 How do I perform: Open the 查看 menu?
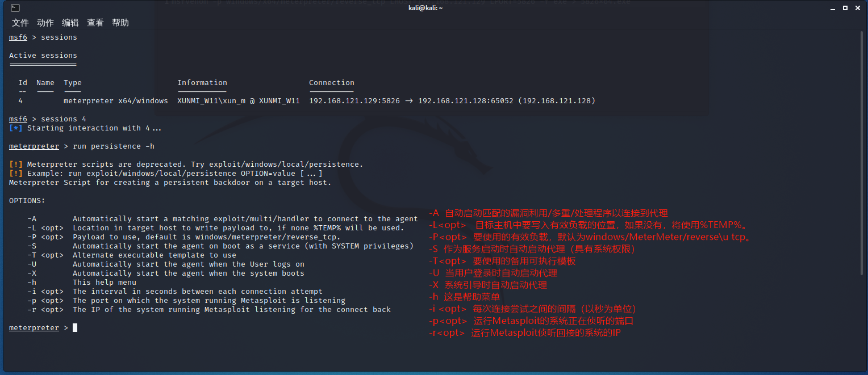[95, 23]
